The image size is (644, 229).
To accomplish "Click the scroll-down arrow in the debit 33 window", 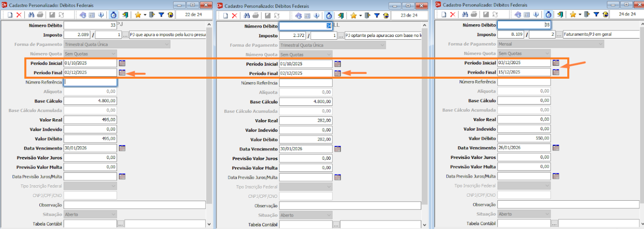I will pyautogui.click(x=209, y=224).
